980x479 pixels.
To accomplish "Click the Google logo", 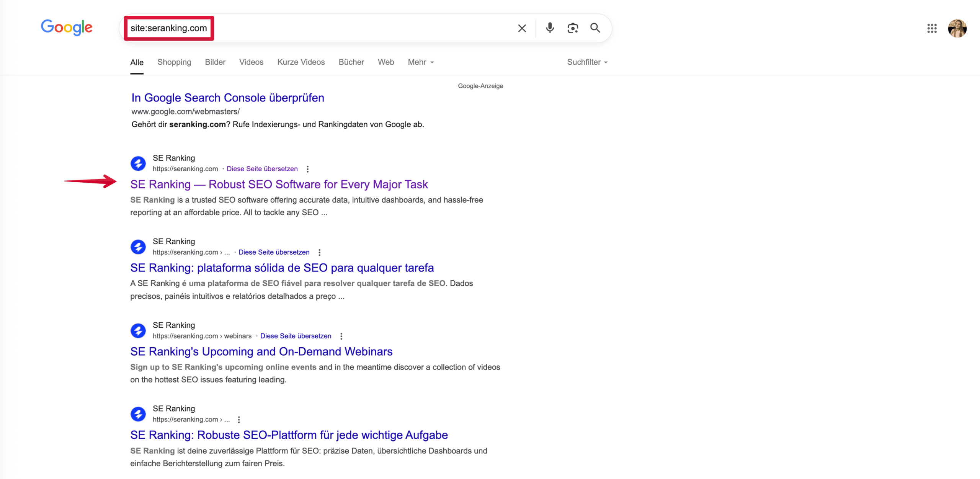I will click(67, 28).
